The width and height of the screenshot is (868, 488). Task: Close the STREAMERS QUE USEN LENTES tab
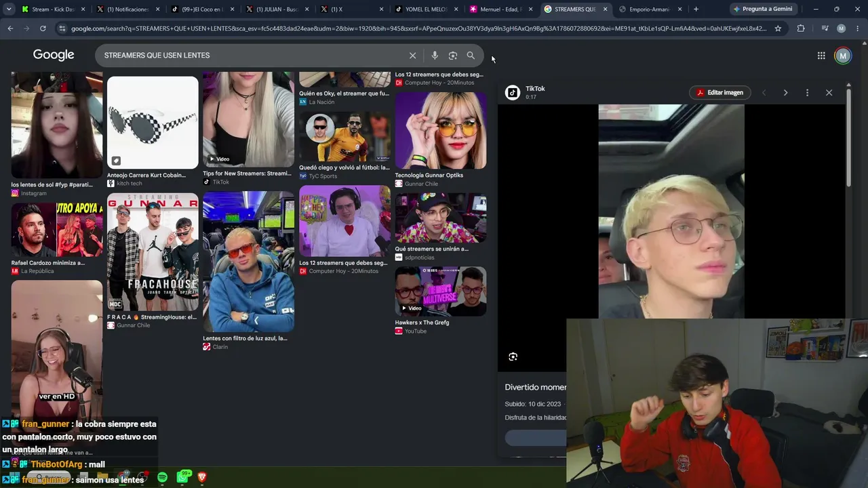coord(605,9)
